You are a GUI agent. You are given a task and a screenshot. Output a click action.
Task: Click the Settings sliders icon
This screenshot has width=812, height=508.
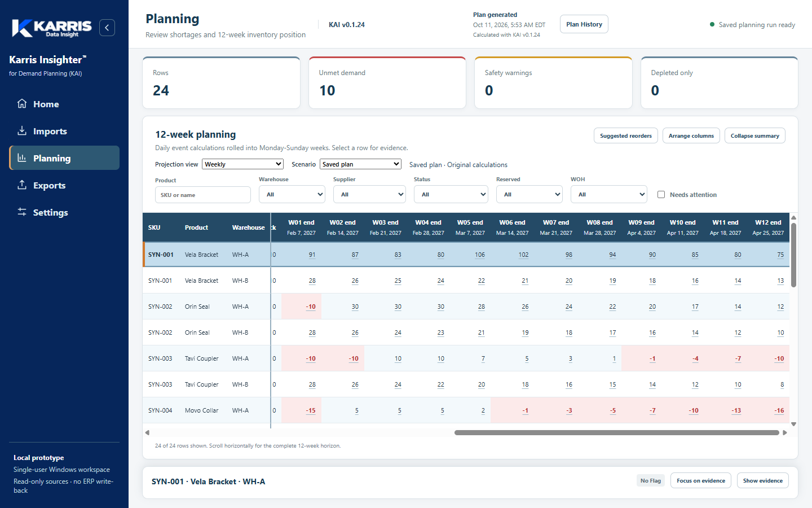(22, 212)
